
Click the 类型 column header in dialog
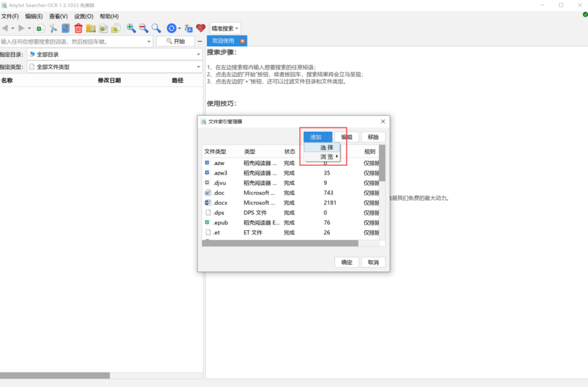click(250, 152)
